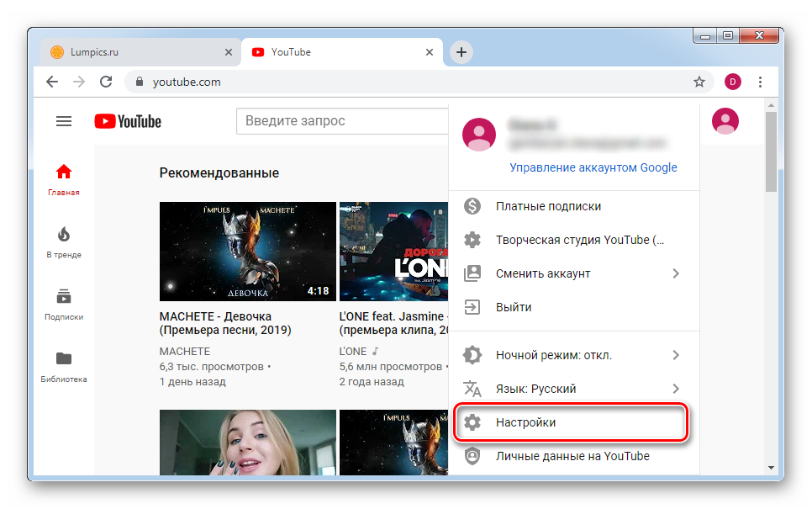Bookmark the page with the star icon
This screenshot has width=812, height=509.
[x=699, y=82]
